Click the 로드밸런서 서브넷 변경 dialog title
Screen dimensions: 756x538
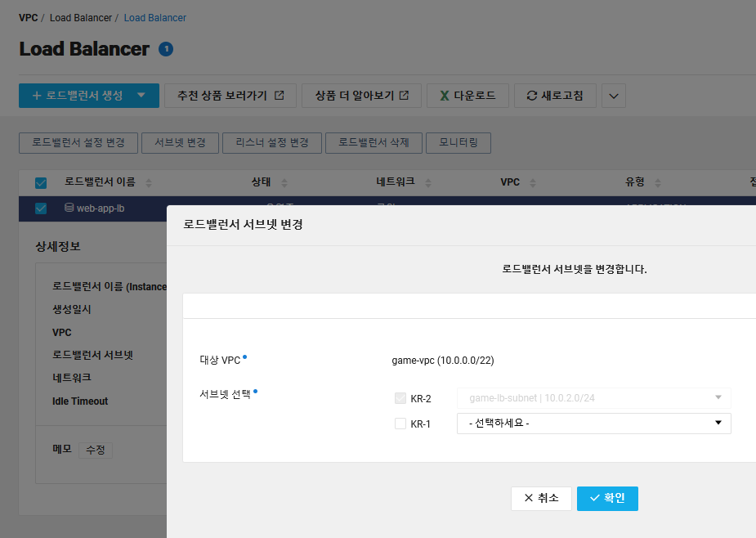[243, 225]
